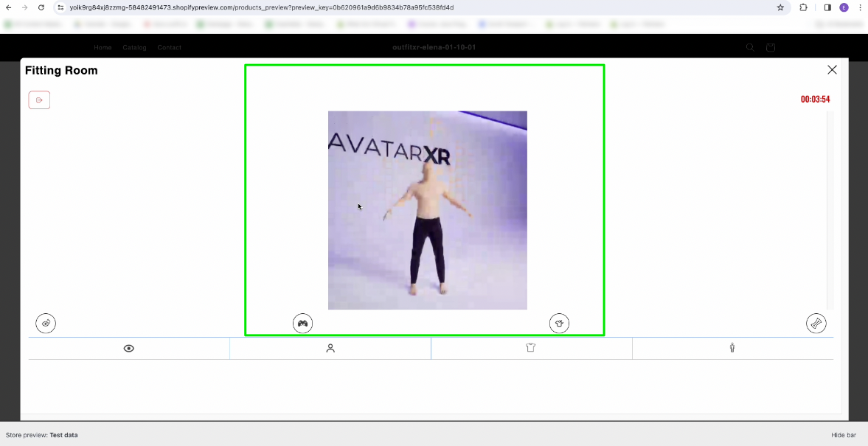Toggle the browser side panel icon
This screenshot has width=868, height=446.
[x=827, y=8]
